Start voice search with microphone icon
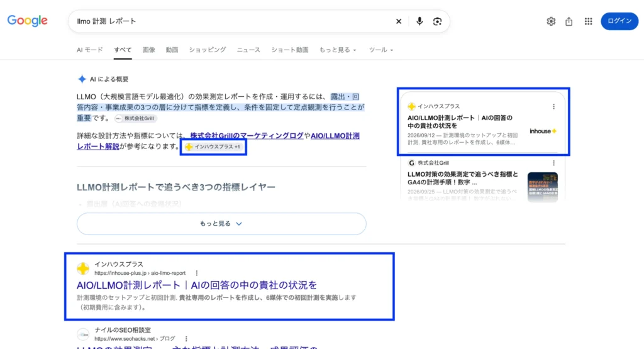The width and height of the screenshot is (644, 349). 419,21
